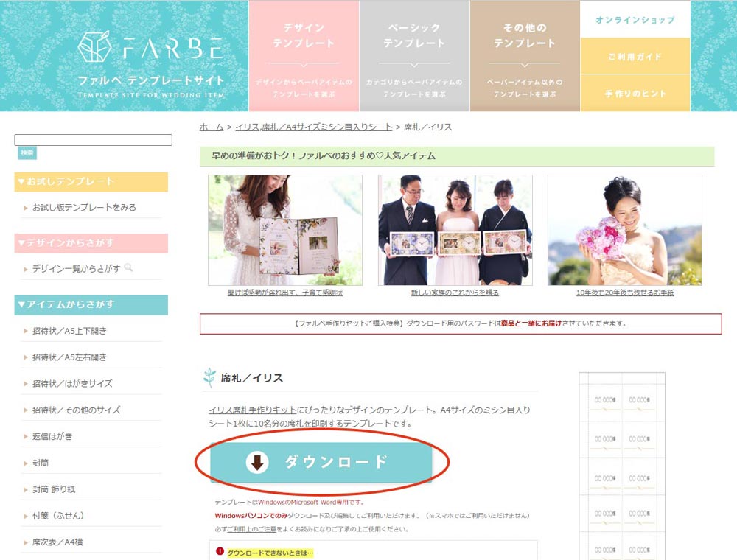
Task: Go to オンラインショップ
Action: tap(635, 20)
